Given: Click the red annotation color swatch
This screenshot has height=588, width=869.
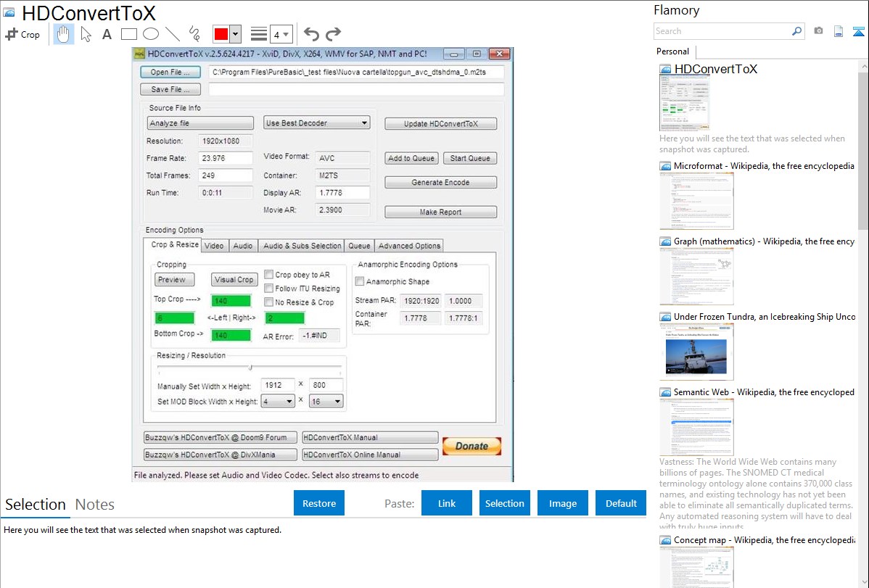Looking at the screenshot, I should (221, 34).
